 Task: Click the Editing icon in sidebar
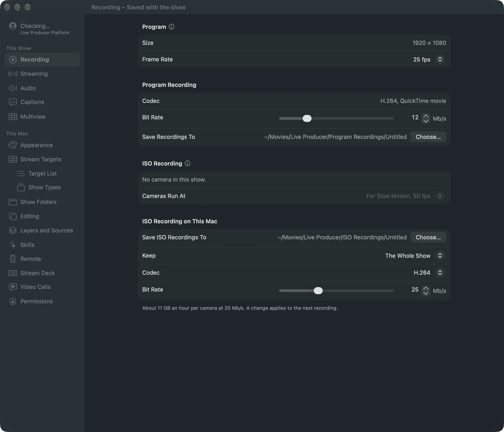[13, 216]
